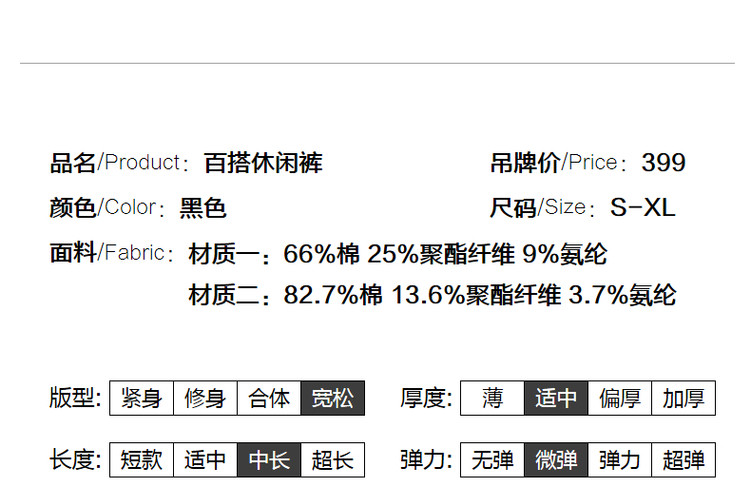Image resolution: width=750 pixels, height=486 pixels.
Task: Click the product name 百搭休闲裤
Action: (x=263, y=163)
